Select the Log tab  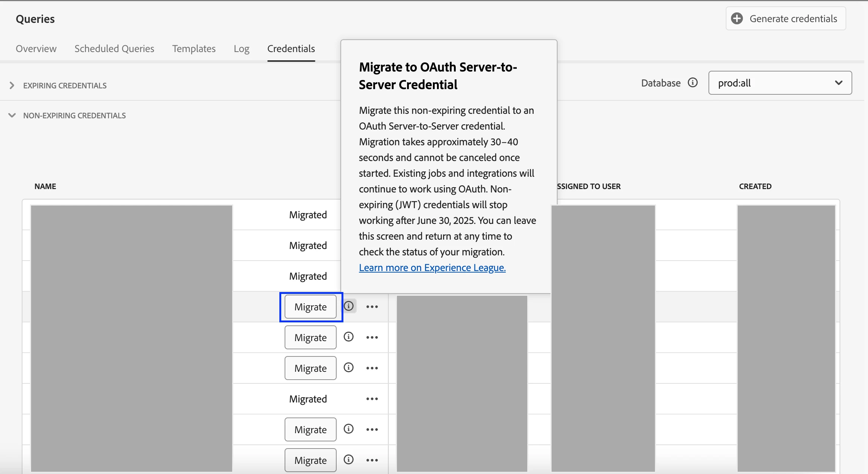click(x=241, y=49)
